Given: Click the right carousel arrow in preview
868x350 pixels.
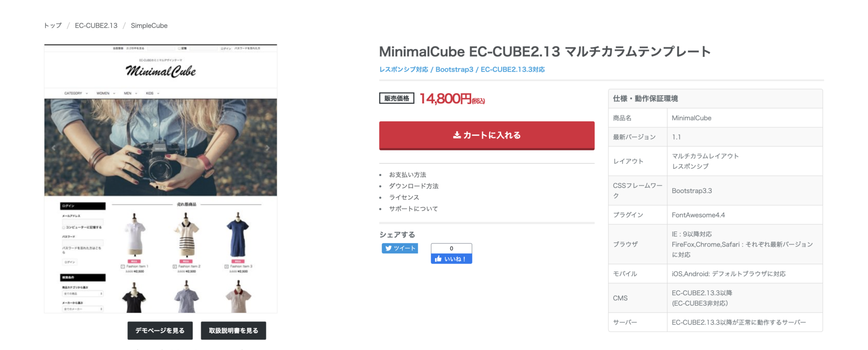Looking at the screenshot, I should pyautogui.click(x=267, y=148).
